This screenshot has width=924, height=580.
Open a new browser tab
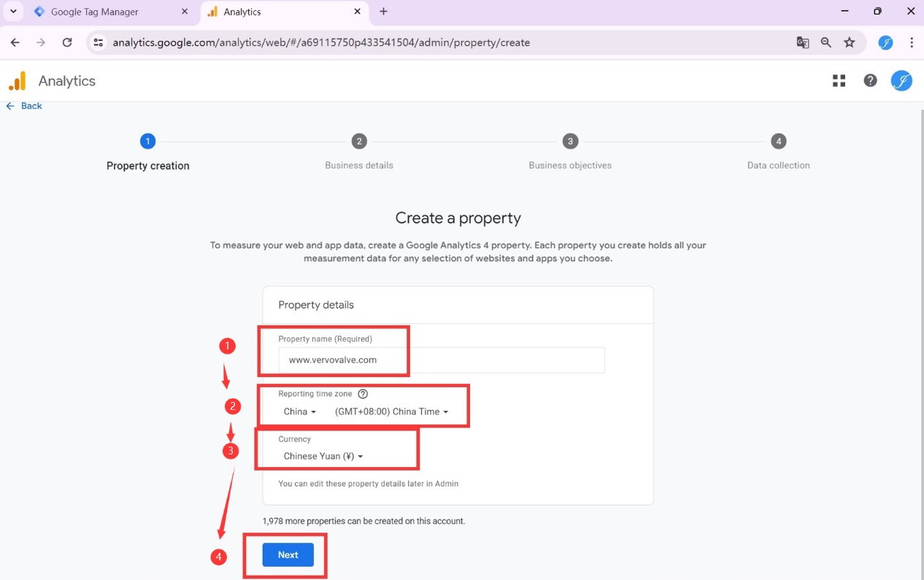(383, 12)
